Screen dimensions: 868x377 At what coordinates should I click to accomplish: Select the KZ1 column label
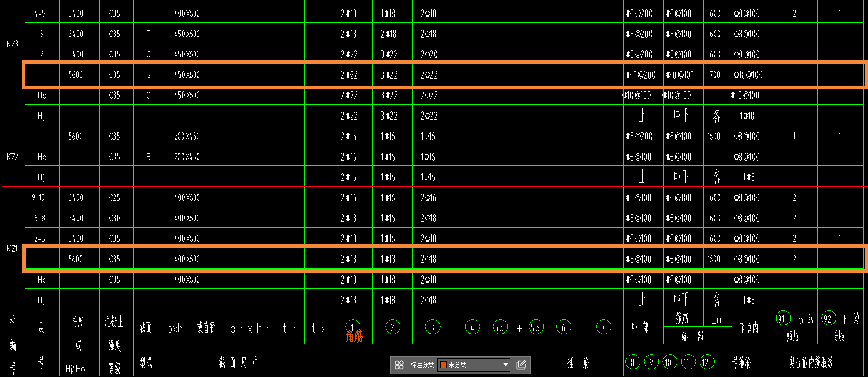pos(12,249)
